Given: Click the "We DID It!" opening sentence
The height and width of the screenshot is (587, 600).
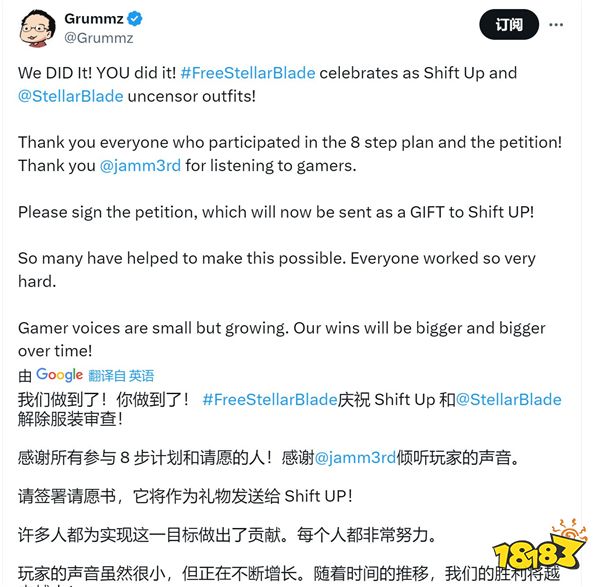Looking at the screenshot, I should (x=97, y=73).
